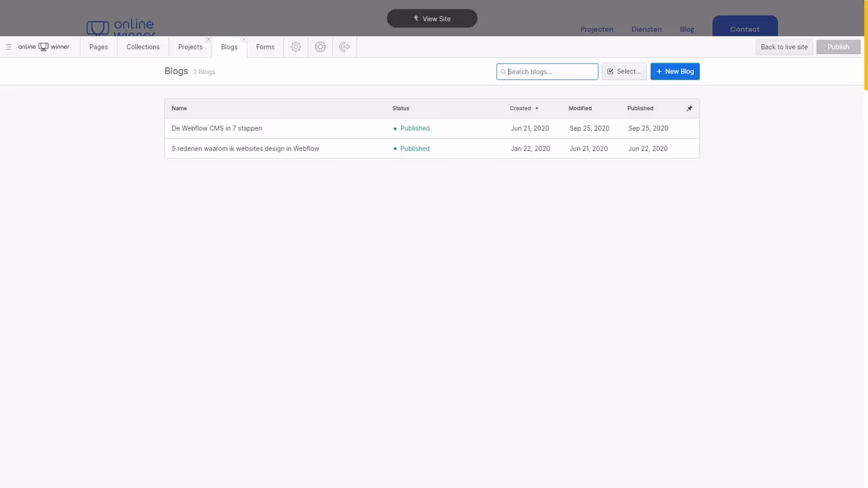Screen dimensions: 868x488
Task: Click the Name column header
Action: (x=179, y=109)
